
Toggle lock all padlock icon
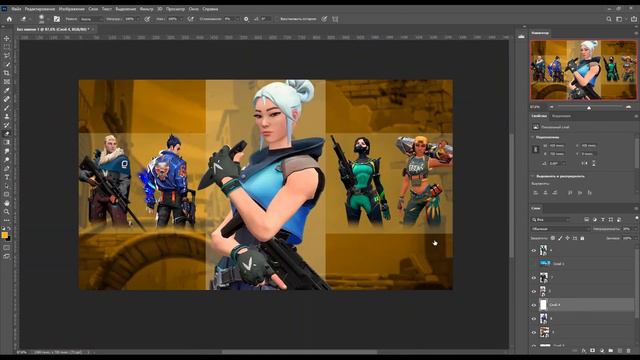click(582, 238)
